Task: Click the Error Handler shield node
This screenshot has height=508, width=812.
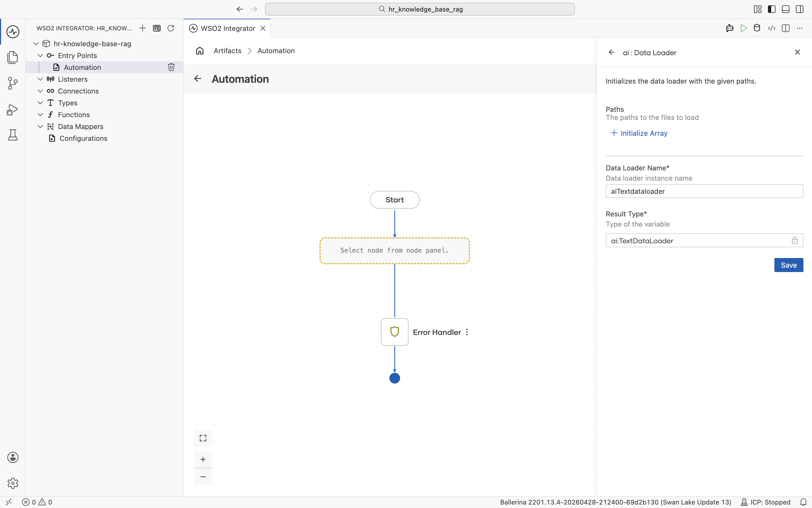Action: 395,332
